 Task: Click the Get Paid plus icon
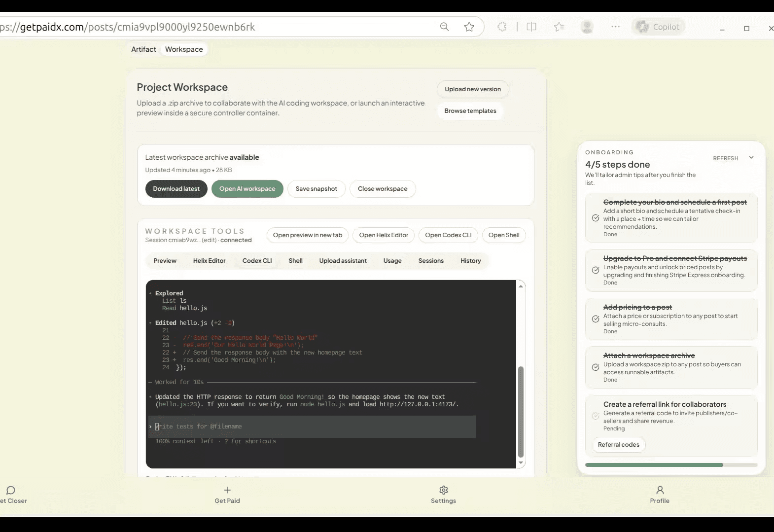227,490
